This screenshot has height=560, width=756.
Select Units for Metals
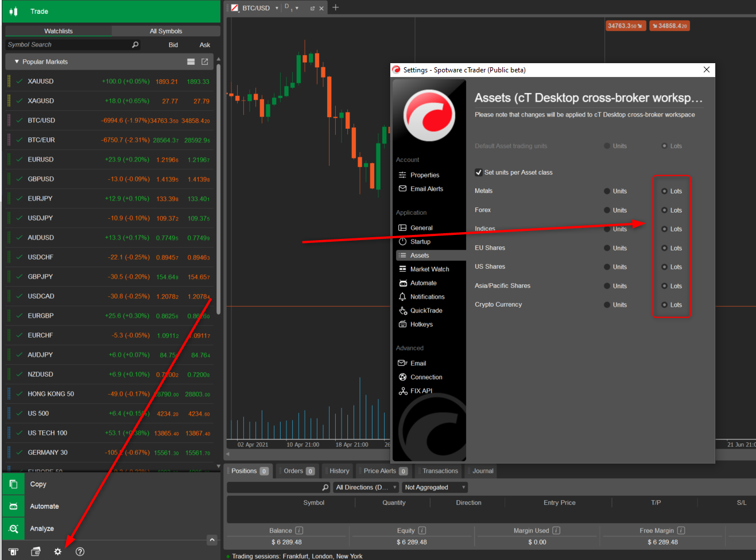607,191
